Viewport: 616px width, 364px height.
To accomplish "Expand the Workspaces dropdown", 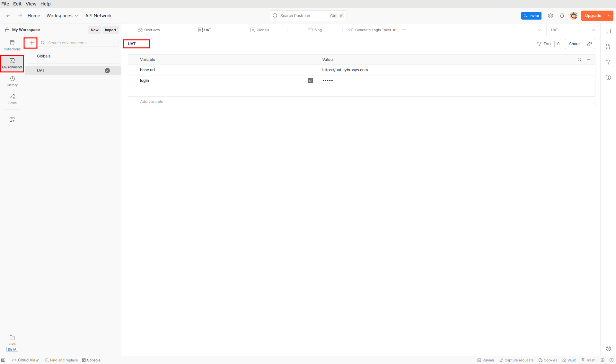I will pyautogui.click(x=62, y=15).
